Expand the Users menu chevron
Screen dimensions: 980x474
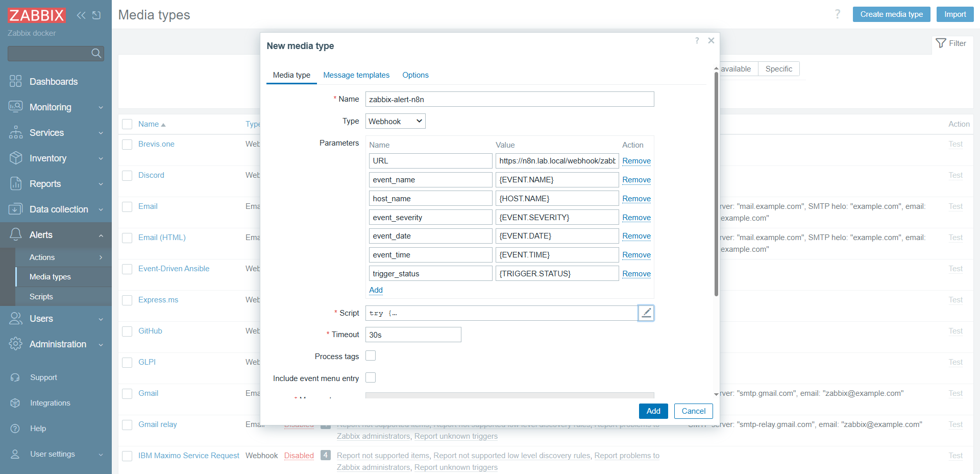pos(101,319)
